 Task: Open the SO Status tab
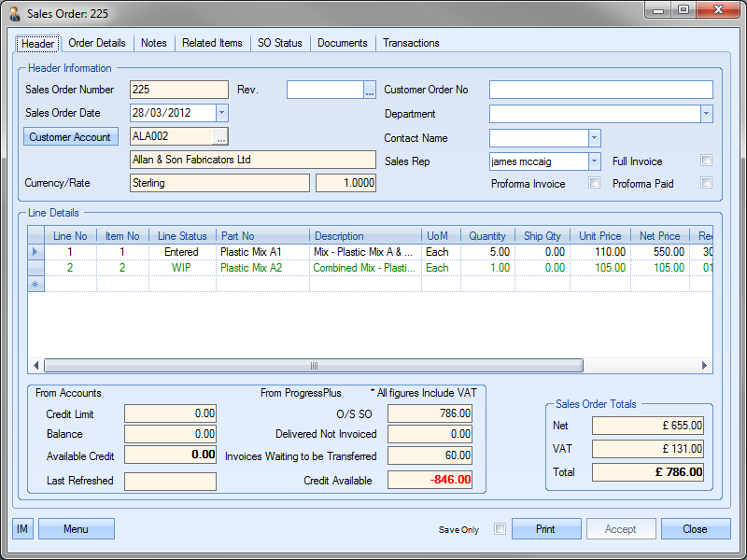pos(279,43)
